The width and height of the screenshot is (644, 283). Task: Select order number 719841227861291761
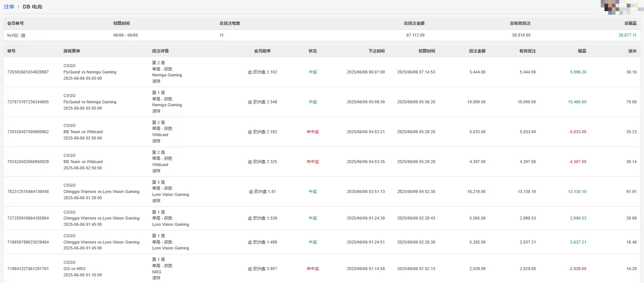28,269
